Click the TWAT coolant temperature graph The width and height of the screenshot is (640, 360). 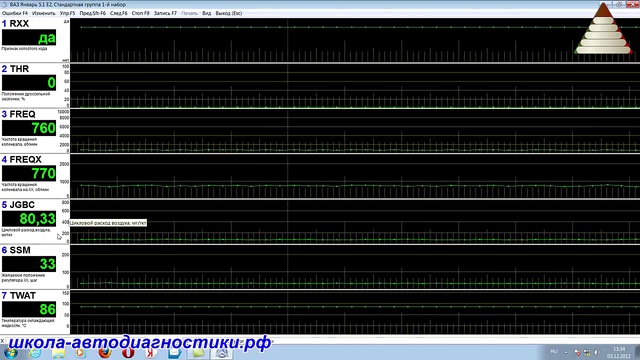[355, 312]
